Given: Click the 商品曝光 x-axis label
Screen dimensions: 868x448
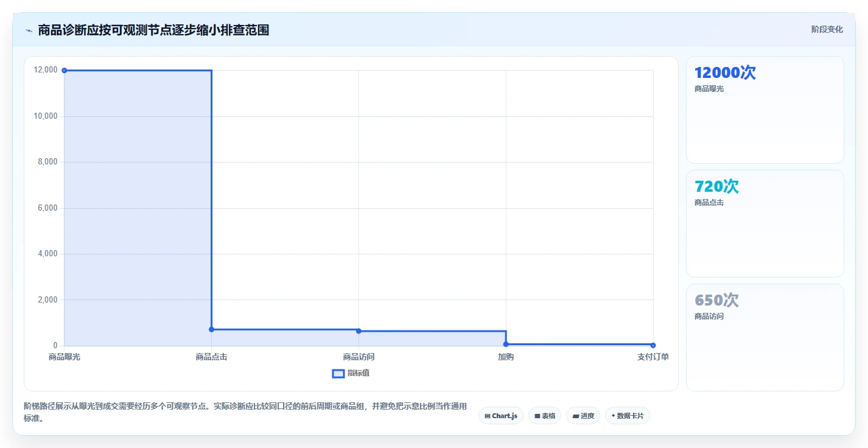Looking at the screenshot, I should click(65, 357).
